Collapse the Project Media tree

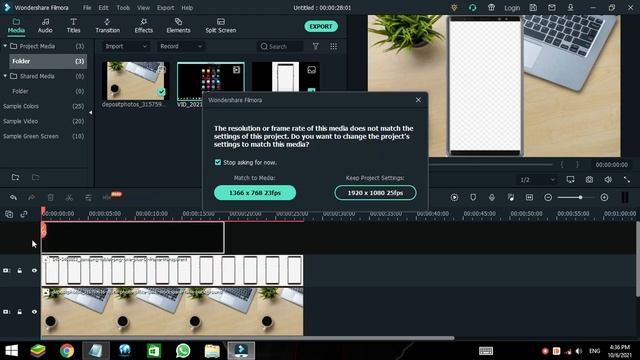[5, 46]
